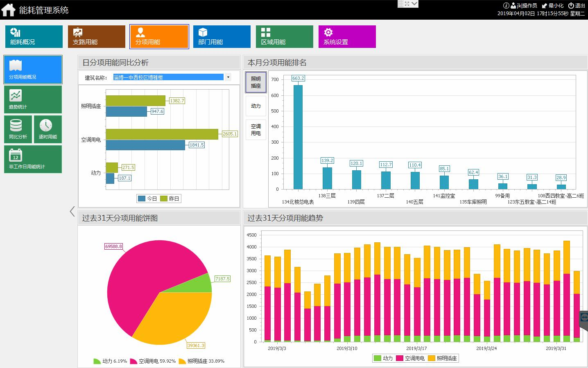Click the 退出 logout button
The height and width of the screenshot is (368, 588).
(x=577, y=5)
